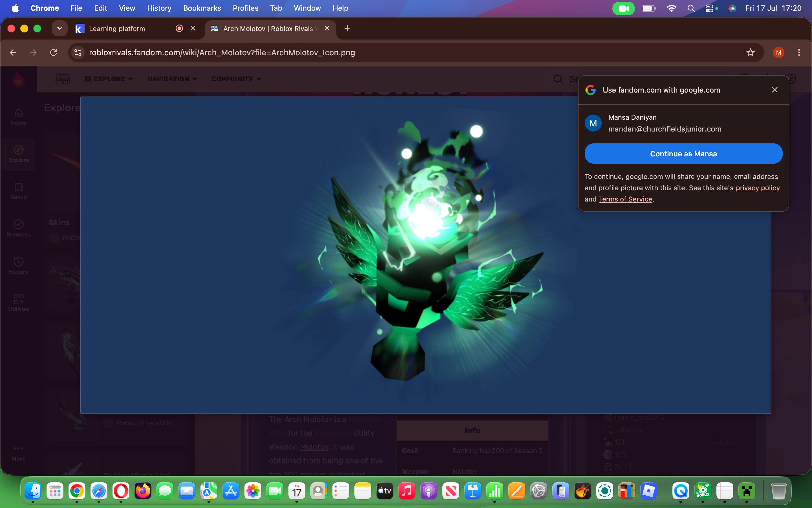
Task: Open the Profiles menu
Action: [246, 8]
